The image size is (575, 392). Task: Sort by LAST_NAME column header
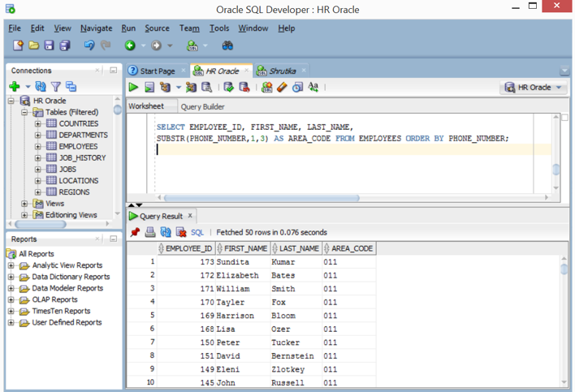pos(296,248)
